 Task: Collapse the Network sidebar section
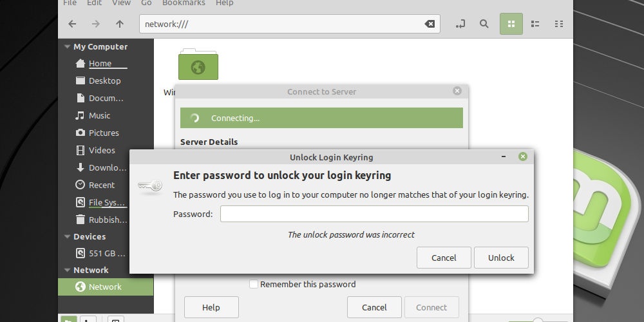66,270
